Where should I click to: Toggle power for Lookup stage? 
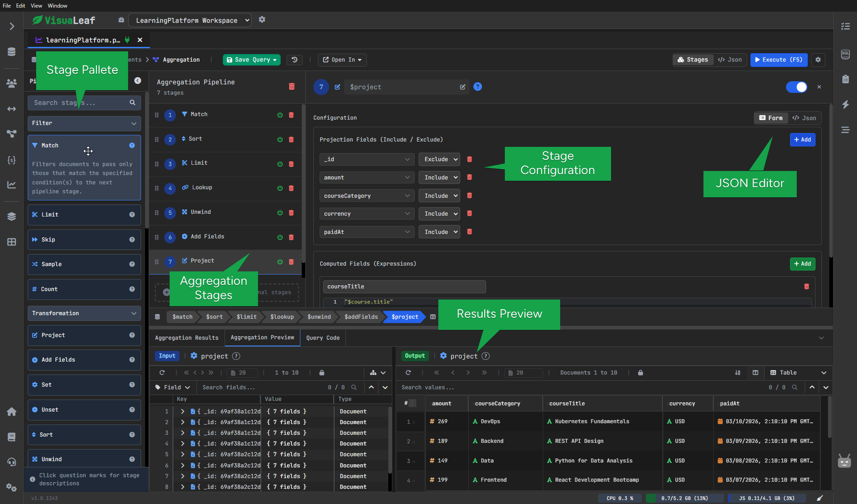point(280,188)
